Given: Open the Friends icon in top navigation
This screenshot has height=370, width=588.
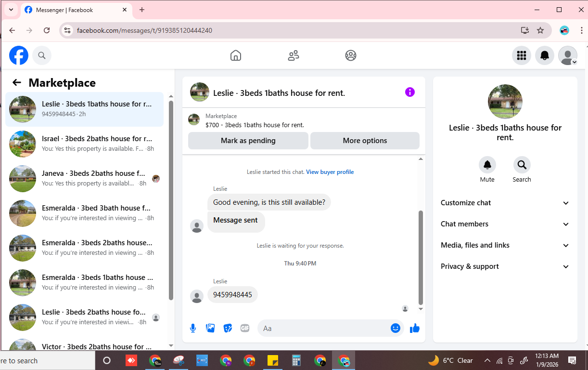Looking at the screenshot, I should click(x=293, y=55).
